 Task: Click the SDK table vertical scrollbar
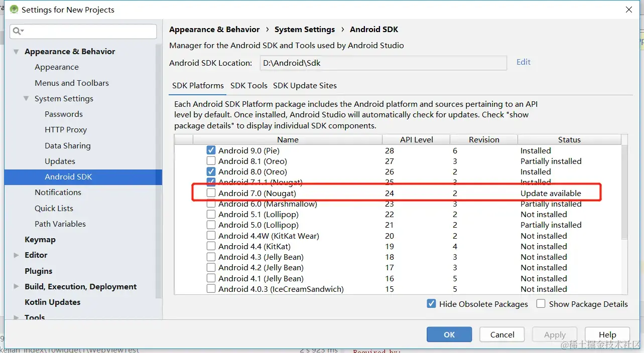(624, 192)
